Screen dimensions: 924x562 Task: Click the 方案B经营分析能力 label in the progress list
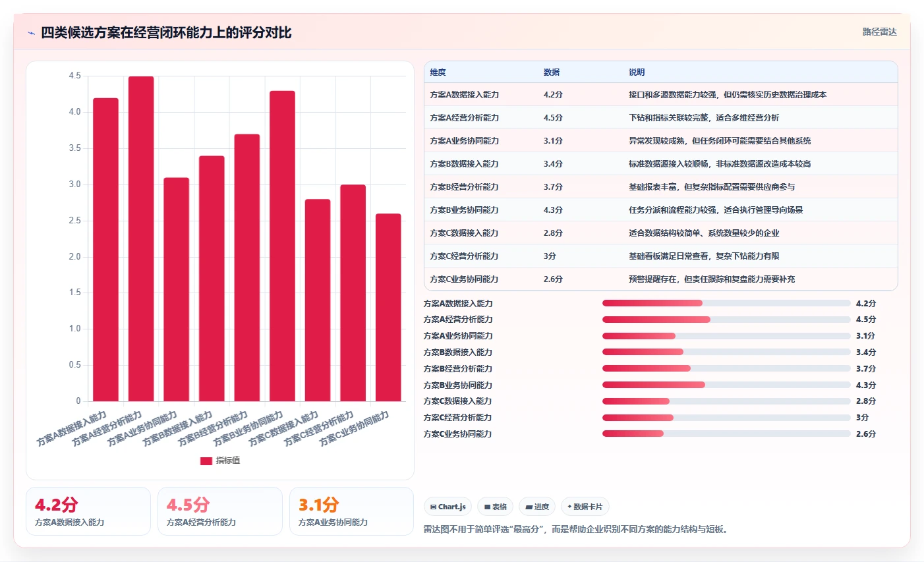coord(458,369)
